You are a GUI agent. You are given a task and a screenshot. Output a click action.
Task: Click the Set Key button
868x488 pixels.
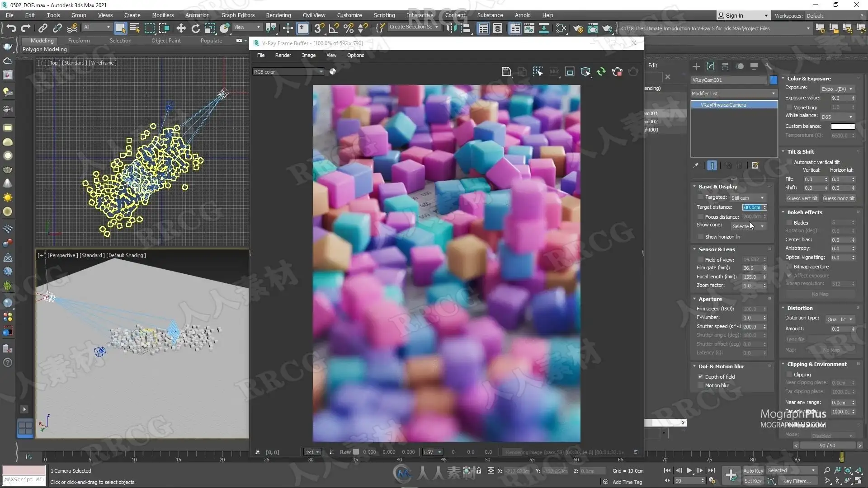point(753,481)
